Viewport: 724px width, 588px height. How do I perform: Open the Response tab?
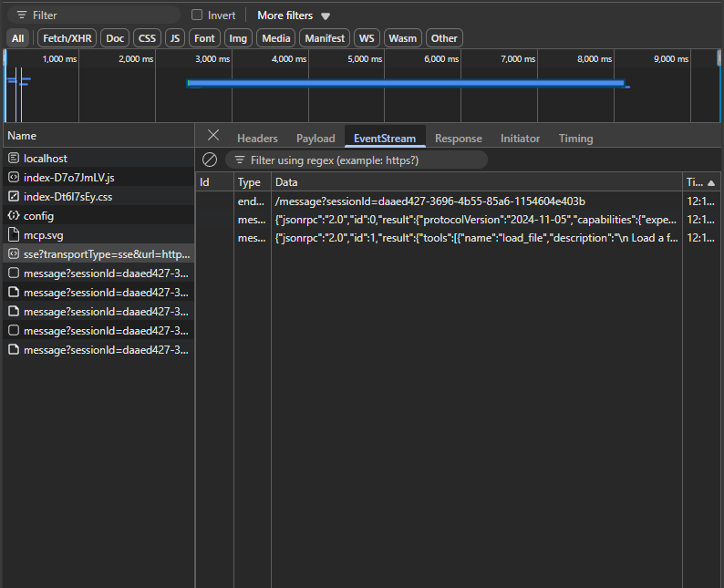[x=458, y=139]
